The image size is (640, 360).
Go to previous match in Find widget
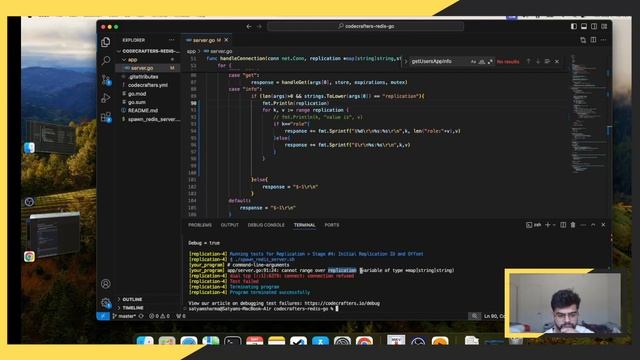[x=528, y=61]
